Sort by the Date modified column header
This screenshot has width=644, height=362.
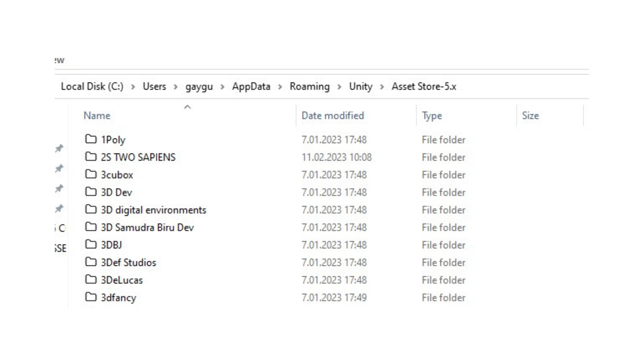(x=333, y=116)
